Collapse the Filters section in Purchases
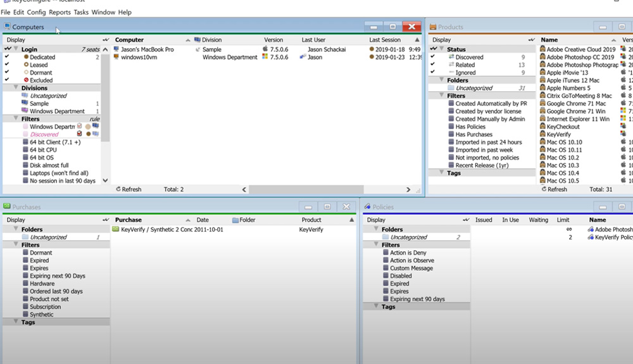Screen dimensions: 633x364 point(16,244)
